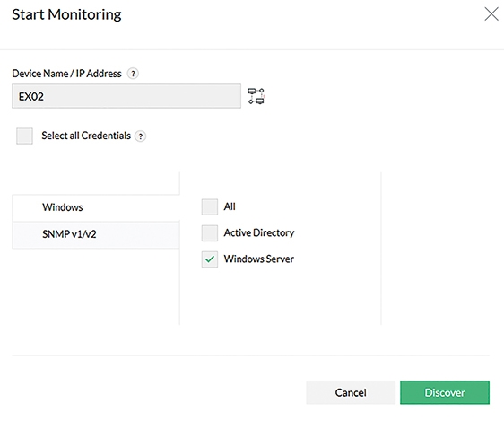The height and width of the screenshot is (421, 504).
Task: Enable the Active Directory credential checkbox
Action: coord(210,233)
